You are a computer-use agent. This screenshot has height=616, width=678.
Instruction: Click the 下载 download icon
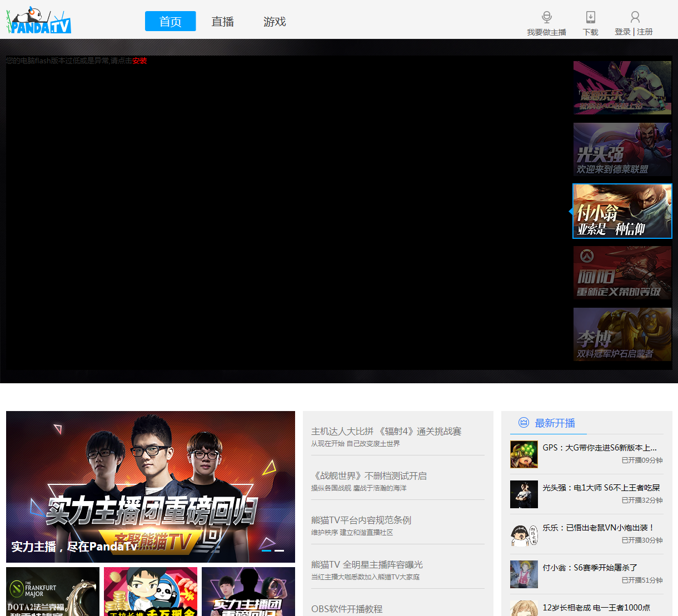(591, 17)
